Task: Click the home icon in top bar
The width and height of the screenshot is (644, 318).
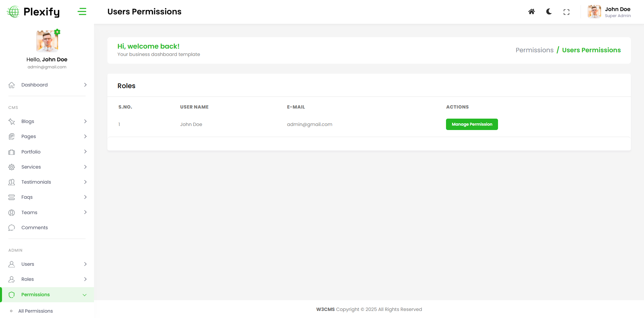Action: click(x=531, y=12)
